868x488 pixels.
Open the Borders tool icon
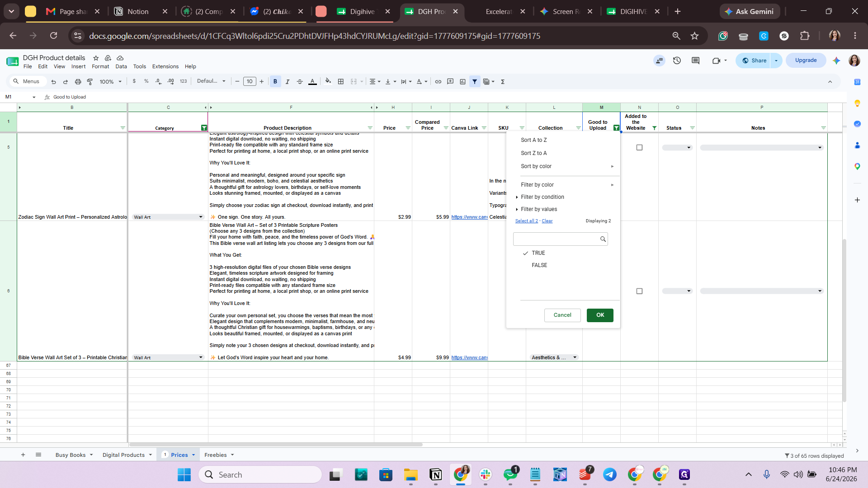pyautogui.click(x=341, y=82)
